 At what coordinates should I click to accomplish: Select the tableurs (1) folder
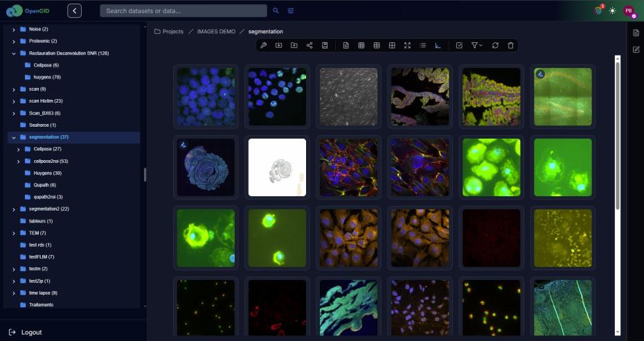click(x=41, y=221)
